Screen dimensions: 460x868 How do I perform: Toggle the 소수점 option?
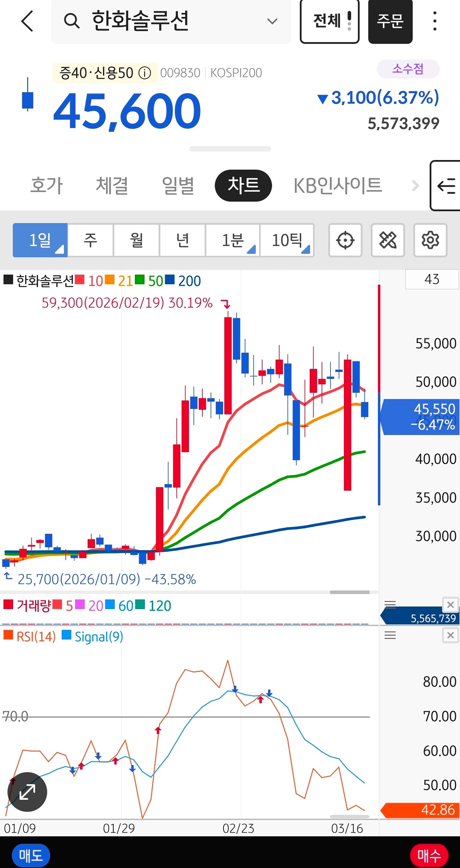[x=408, y=69]
